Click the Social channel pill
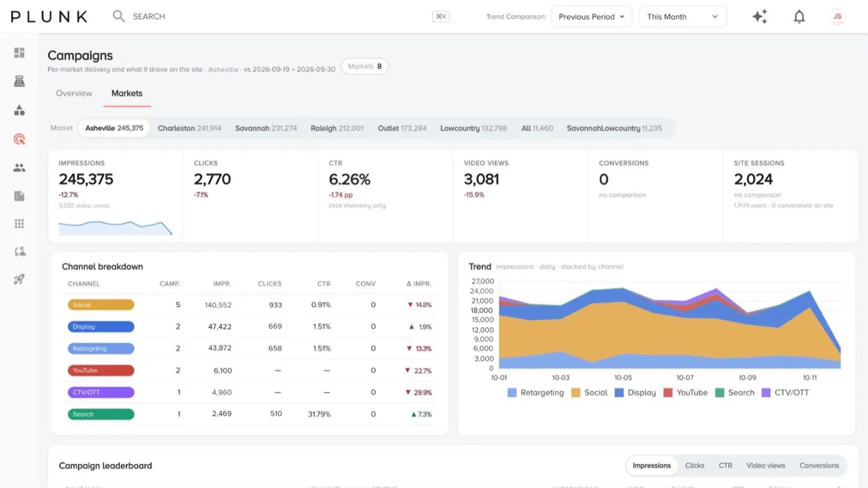 101,305
